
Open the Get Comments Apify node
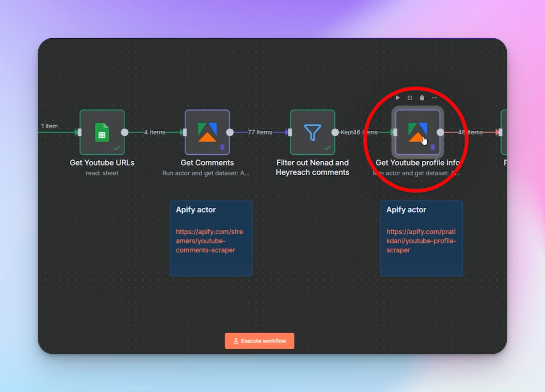207,132
